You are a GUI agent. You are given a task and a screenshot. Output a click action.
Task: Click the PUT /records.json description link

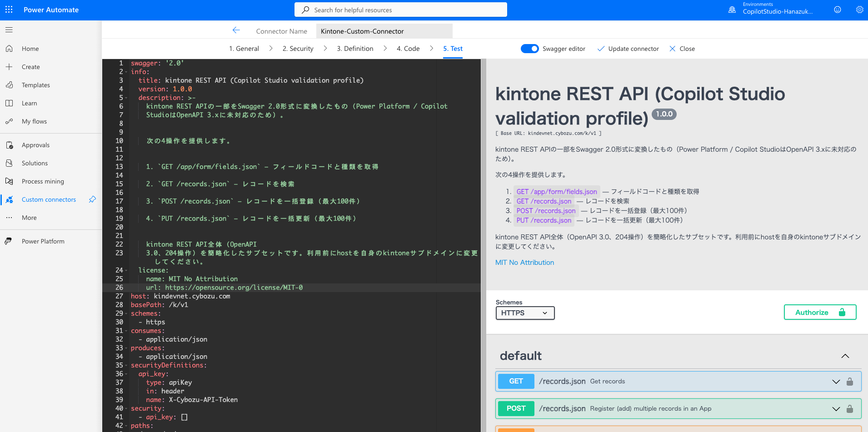pyautogui.click(x=544, y=220)
